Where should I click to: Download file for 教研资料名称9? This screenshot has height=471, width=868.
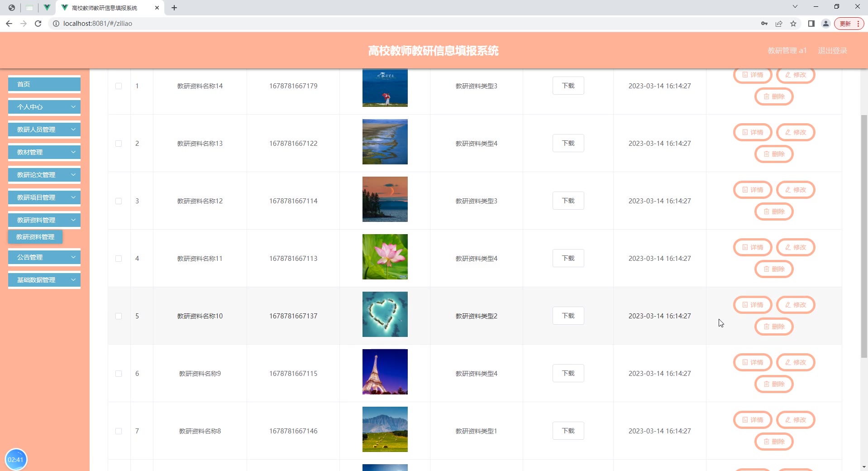coord(568,373)
